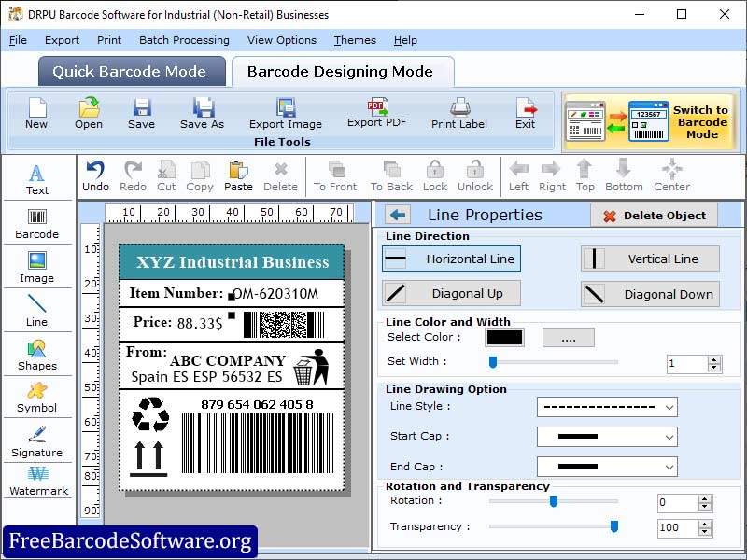Click the black Select Color swatch

[x=504, y=338]
